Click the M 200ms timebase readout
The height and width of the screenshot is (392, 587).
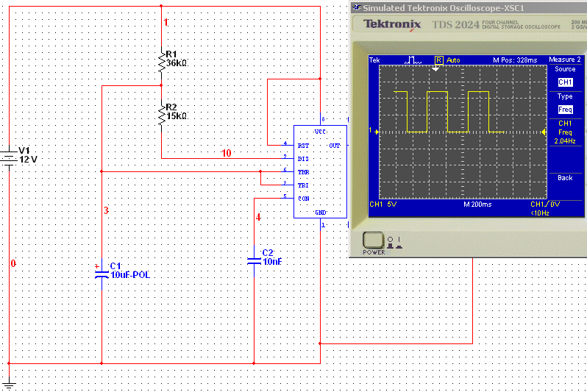click(477, 204)
